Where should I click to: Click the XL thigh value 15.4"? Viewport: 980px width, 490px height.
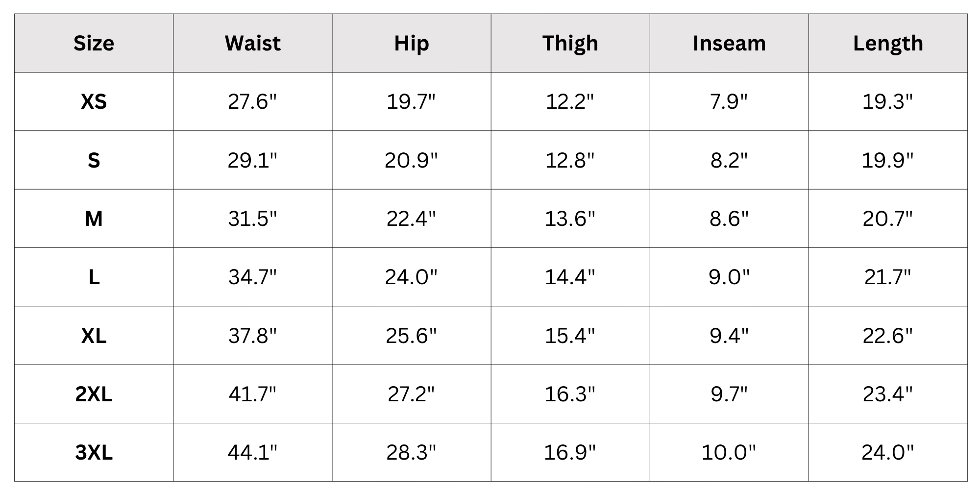[570, 336]
